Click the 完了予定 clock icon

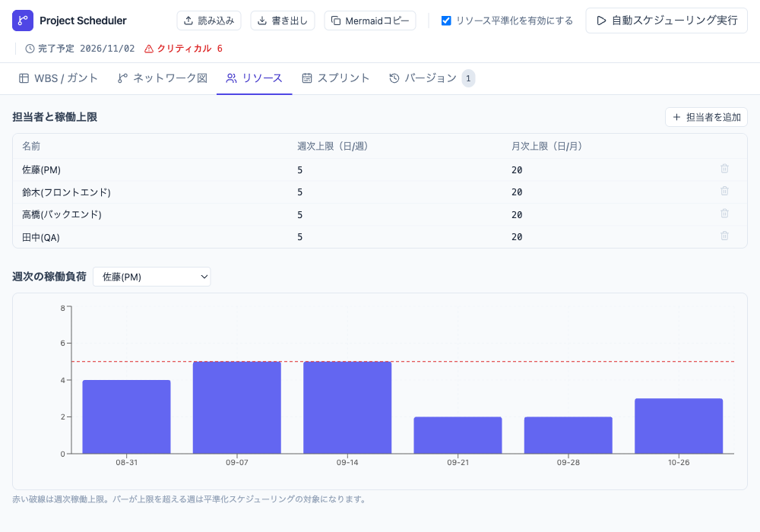coord(30,49)
